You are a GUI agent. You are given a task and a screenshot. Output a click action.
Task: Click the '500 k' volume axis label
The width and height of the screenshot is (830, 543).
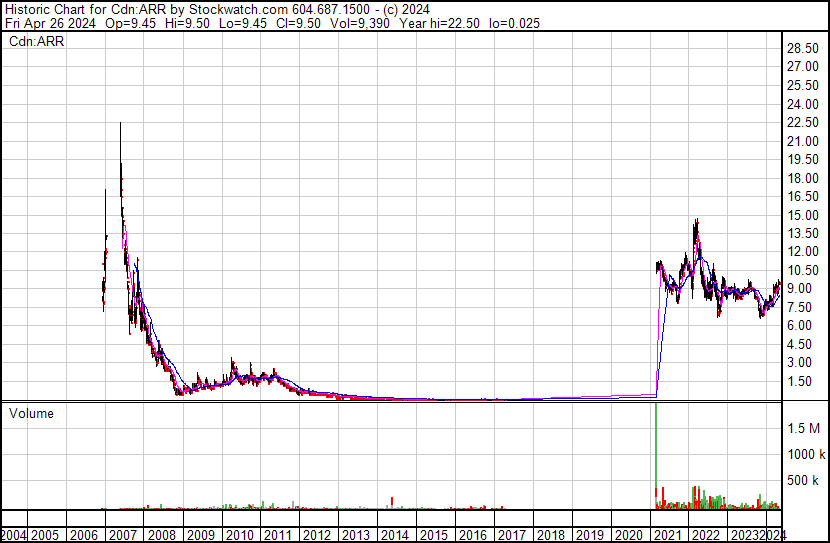tap(803, 480)
